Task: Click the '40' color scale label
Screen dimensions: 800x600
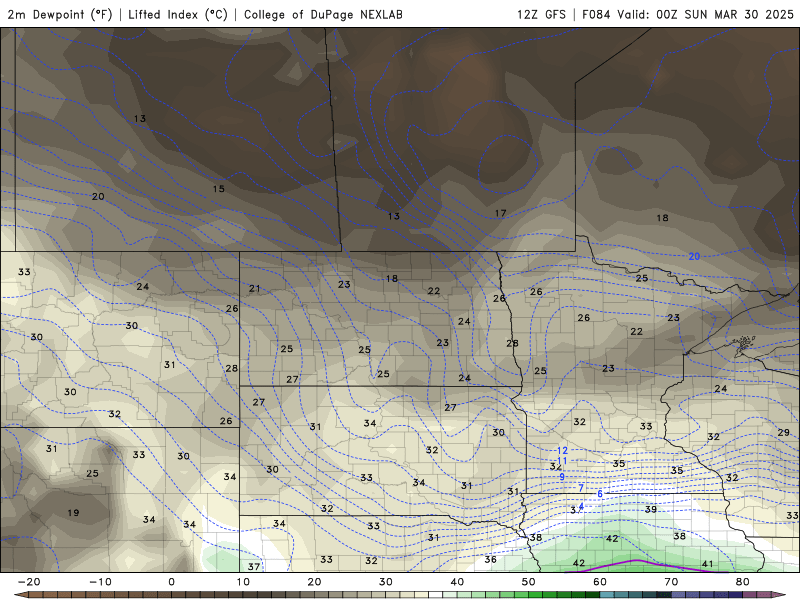Action: pyautogui.click(x=457, y=582)
